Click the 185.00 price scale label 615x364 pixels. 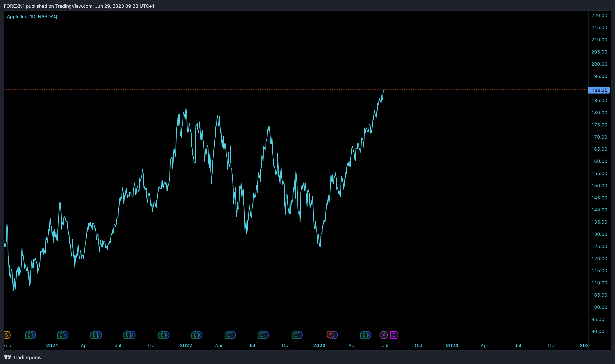(599, 101)
